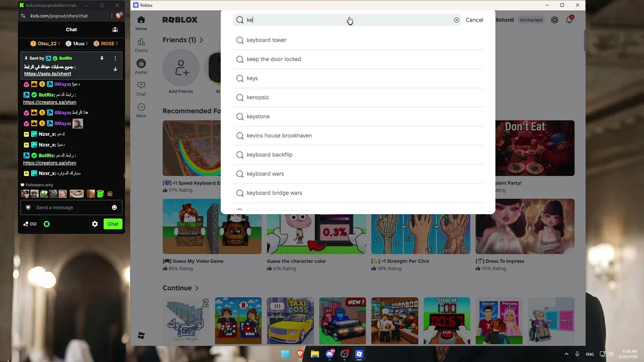
Task: Open the 'Dress To Impress' game thumbnail
Action: pyautogui.click(x=525, y=226)
